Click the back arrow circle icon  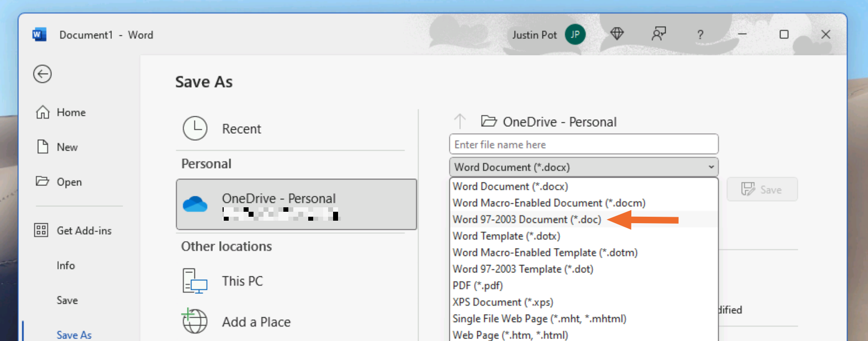point(42,74)
